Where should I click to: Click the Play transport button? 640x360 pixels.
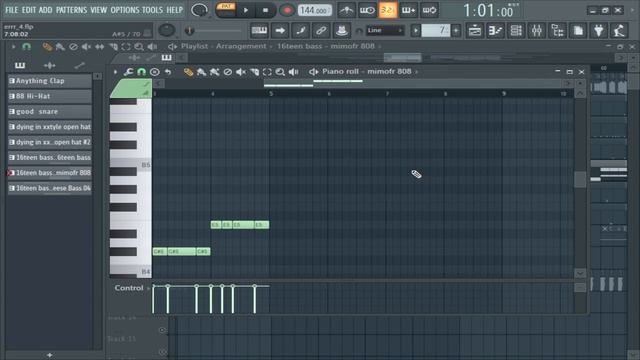[246, 10]
